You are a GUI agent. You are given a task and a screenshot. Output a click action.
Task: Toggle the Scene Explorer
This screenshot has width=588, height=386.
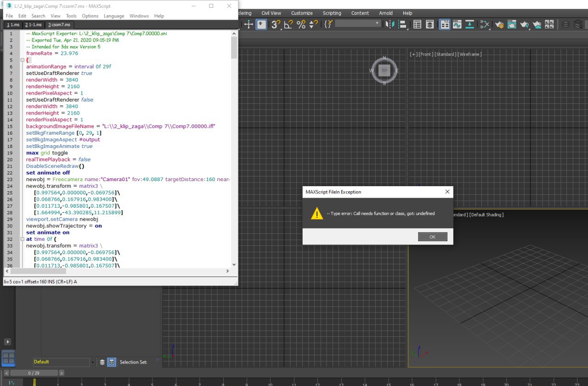pyautogui.click(x=417, y=24)
